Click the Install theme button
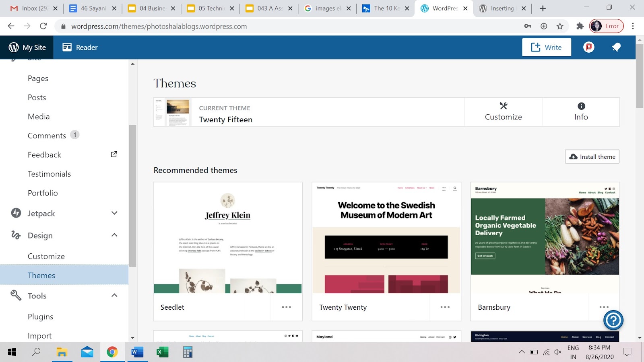This screenshot has height=362, width=644. 592,156
